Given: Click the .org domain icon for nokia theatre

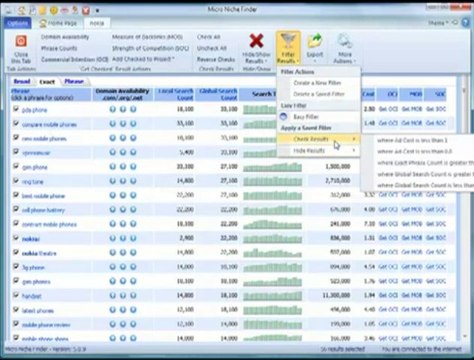Looking at the screenshot, I should tap(123, 253).
